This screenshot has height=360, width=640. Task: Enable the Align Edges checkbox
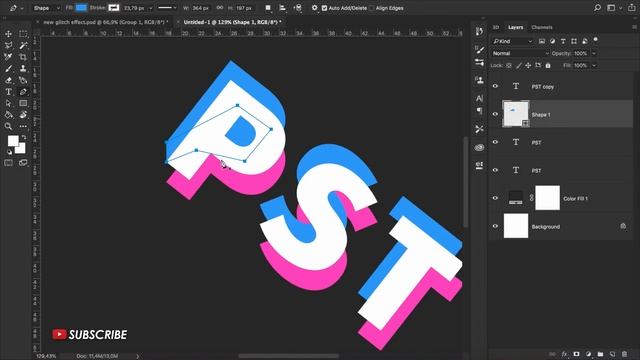pyautogui.click(x=372, y=8)
